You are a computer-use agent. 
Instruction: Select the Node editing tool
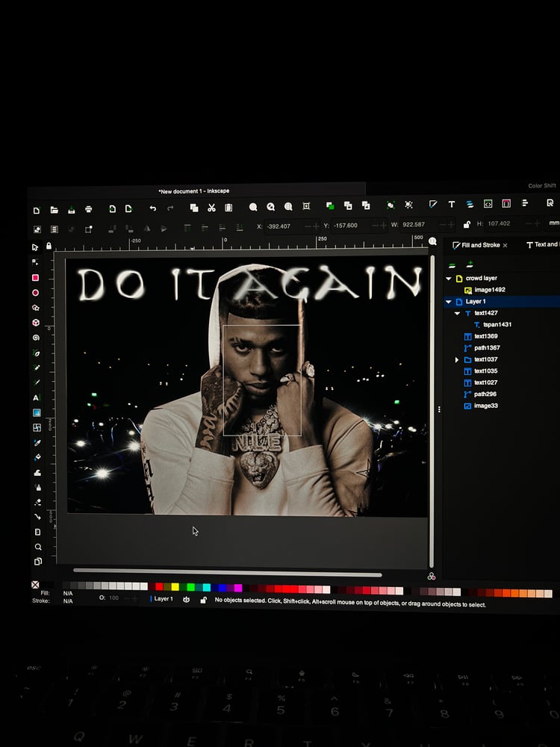point(35,262)
